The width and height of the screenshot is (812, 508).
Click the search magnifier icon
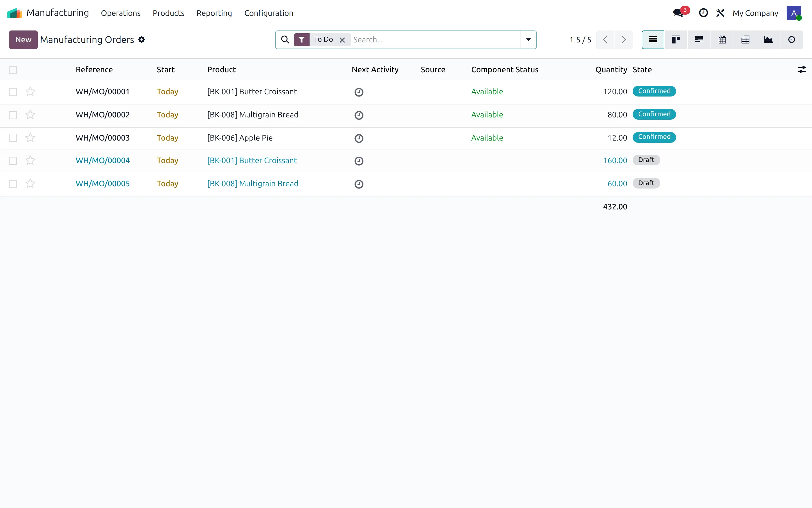click(x=285, y=40)
